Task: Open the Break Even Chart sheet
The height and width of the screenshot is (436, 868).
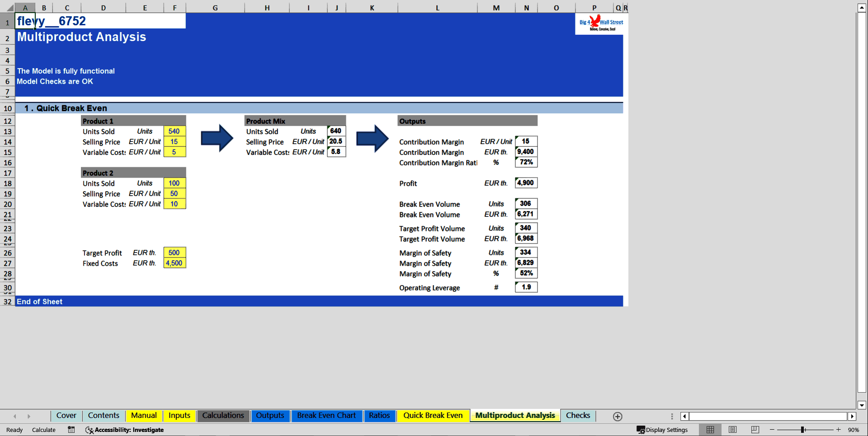Action: (x=326, y=416)
